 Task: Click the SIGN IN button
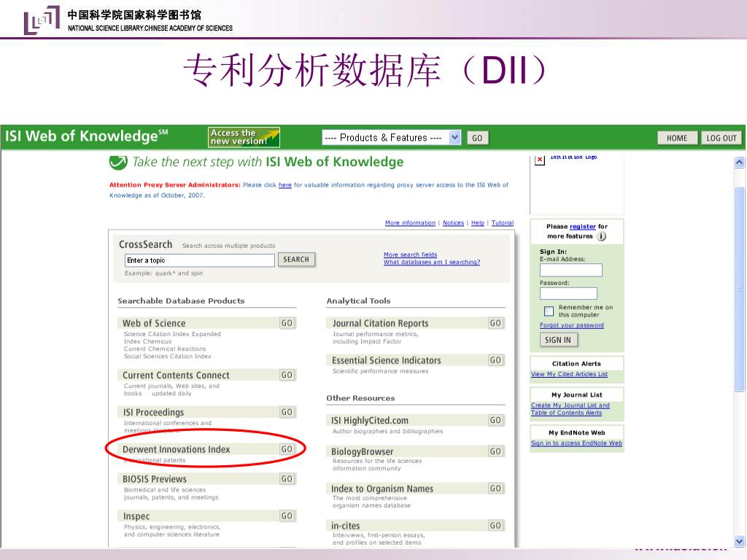(558, 340)
